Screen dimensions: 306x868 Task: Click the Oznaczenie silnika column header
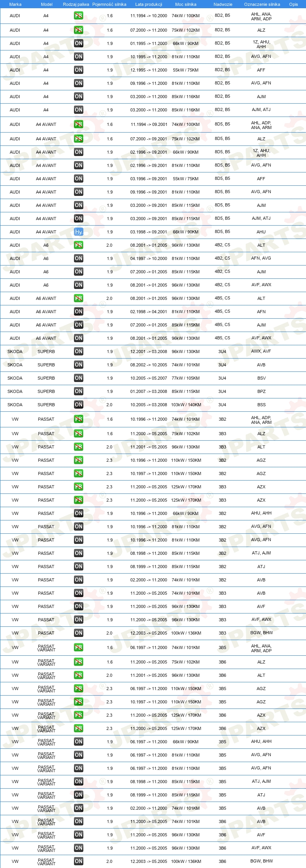pos(262,4)
